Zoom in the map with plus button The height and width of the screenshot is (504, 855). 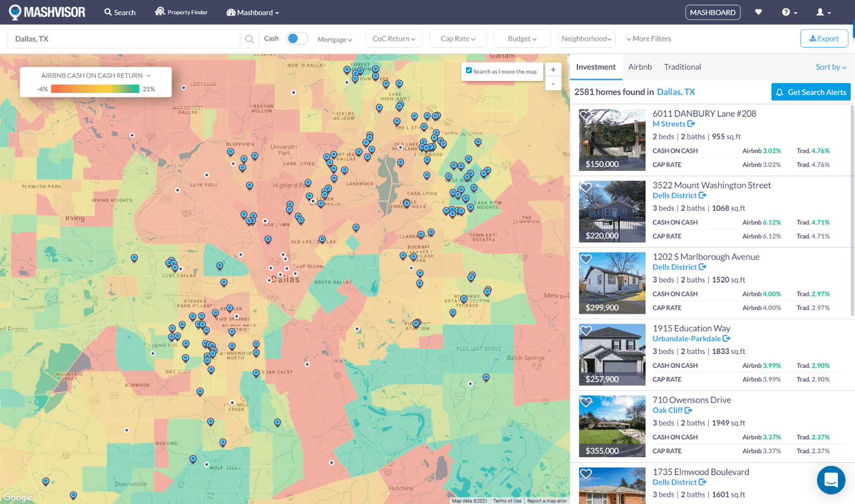click(x=553, y=70)
